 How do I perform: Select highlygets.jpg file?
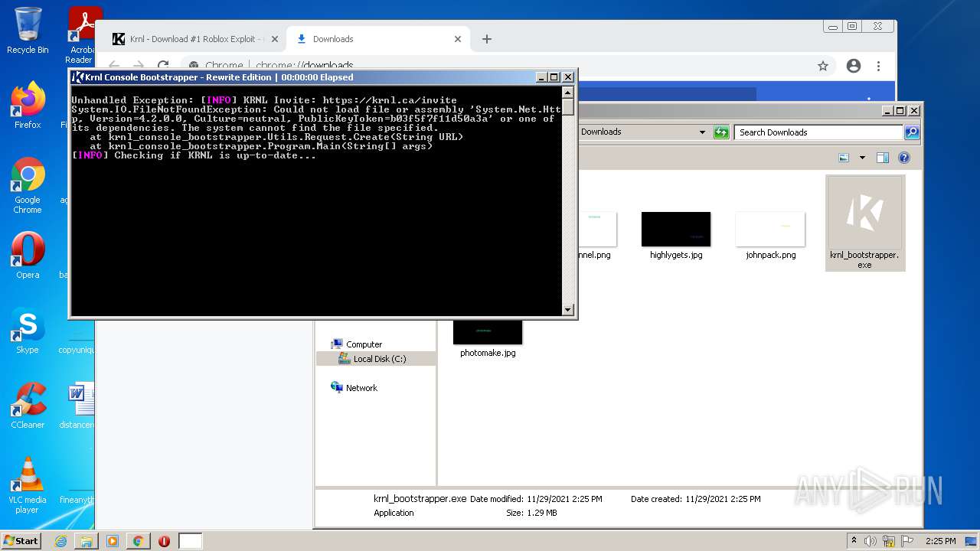coord(676,236)
